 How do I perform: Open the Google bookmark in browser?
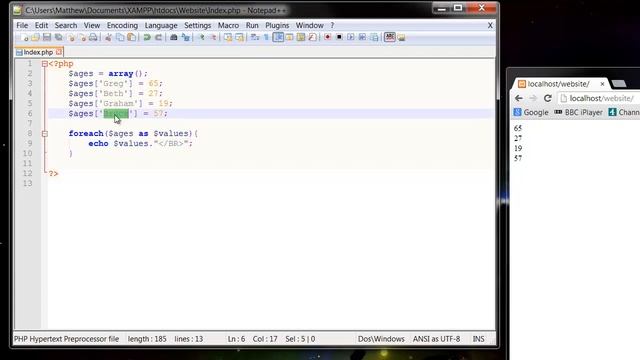click(531, 112)
